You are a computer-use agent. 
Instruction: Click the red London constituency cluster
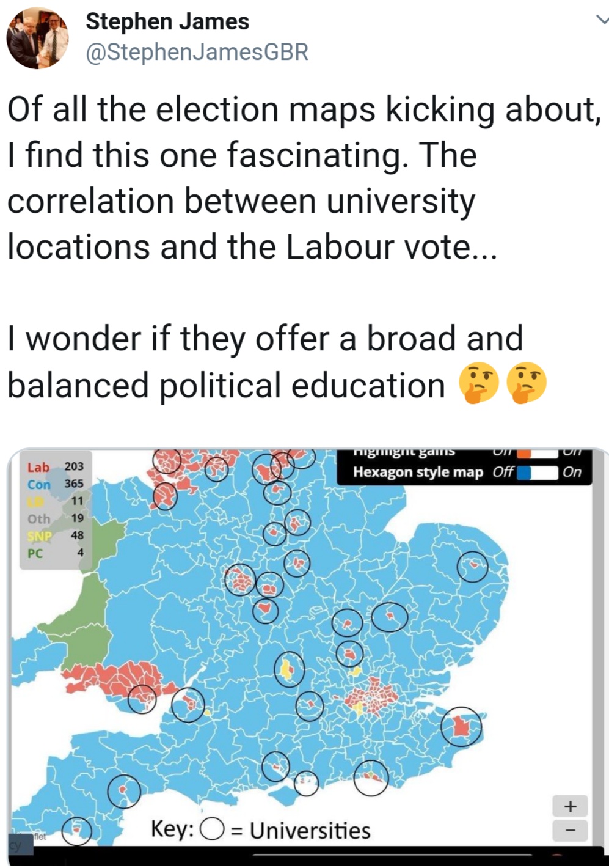coord(373,698)
